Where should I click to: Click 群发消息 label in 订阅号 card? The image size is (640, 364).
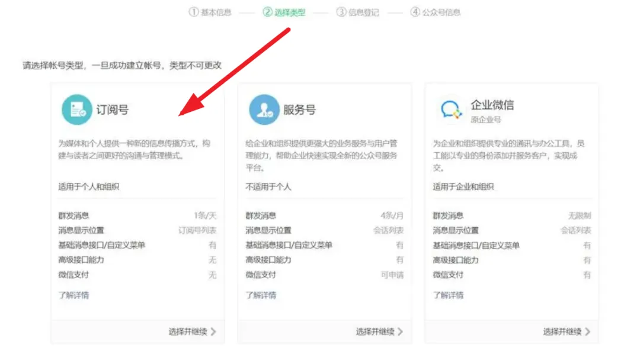click(73, 215)
